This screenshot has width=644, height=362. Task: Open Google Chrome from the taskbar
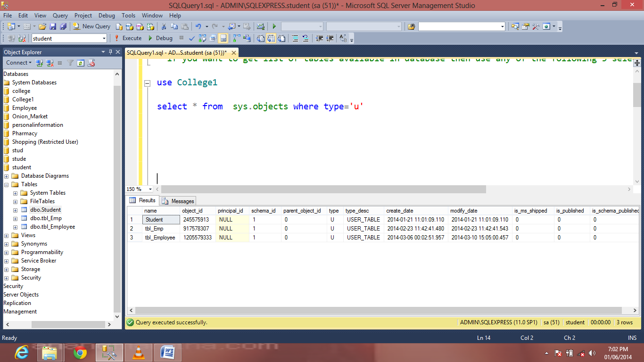80,353
